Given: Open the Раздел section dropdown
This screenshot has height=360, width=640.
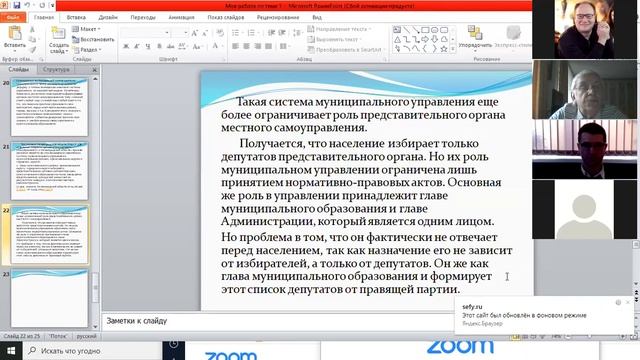Looking at the screenshot, I should (87, 49).
